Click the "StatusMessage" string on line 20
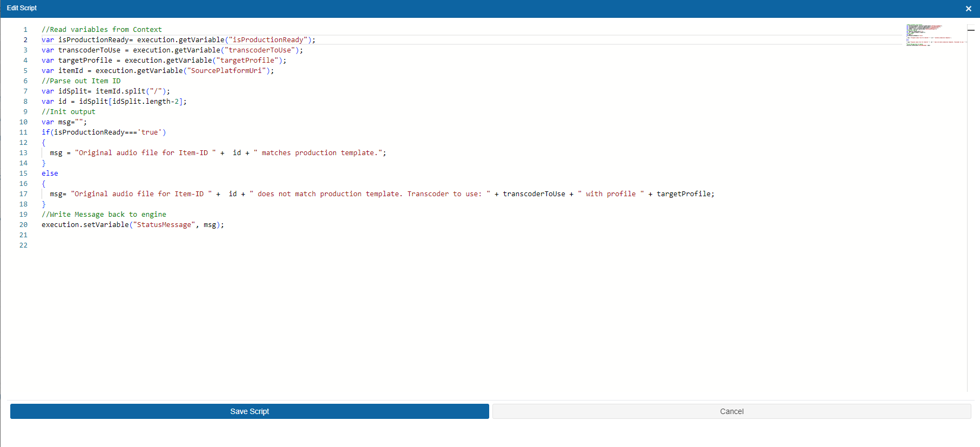 (x=164, y=225)
